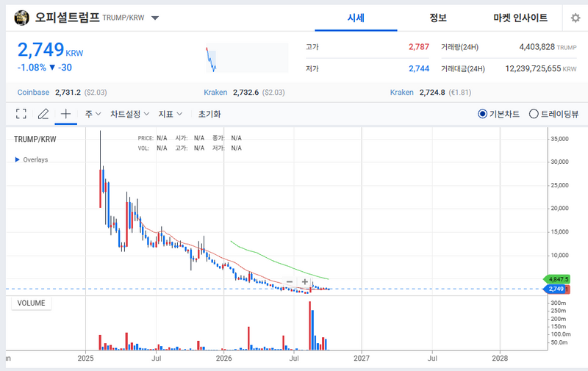Switch to the 정보 tab
Viewport: 588px width, 371px height.
[438, 18]
